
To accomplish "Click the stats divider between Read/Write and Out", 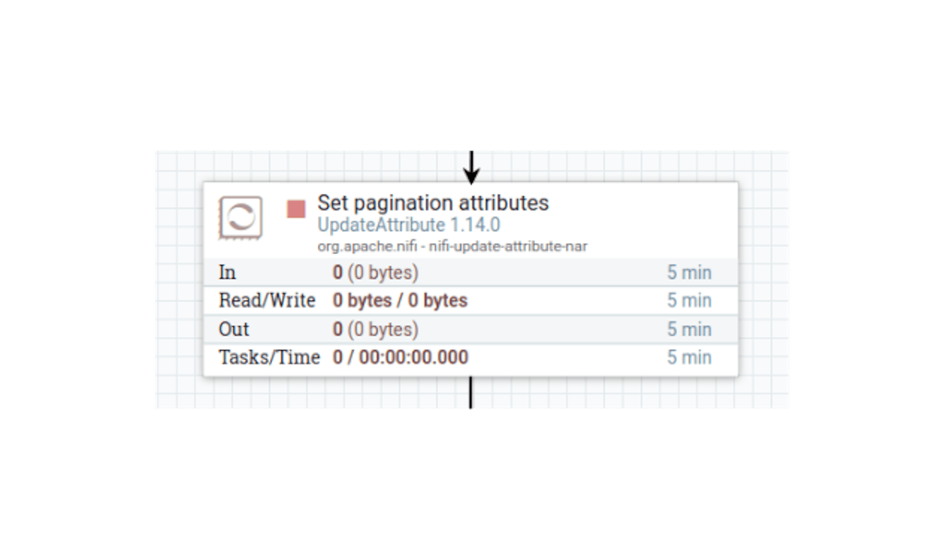I will 471,314.
